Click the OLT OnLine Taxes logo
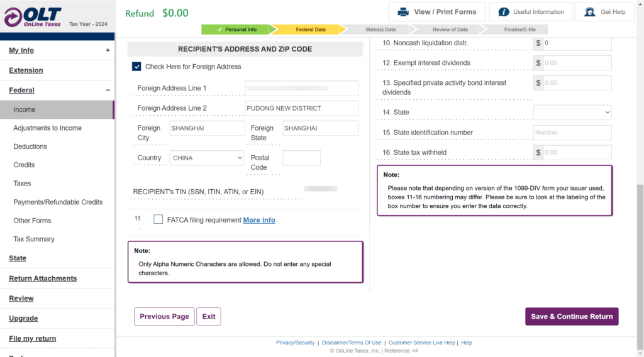 [33, 17]
